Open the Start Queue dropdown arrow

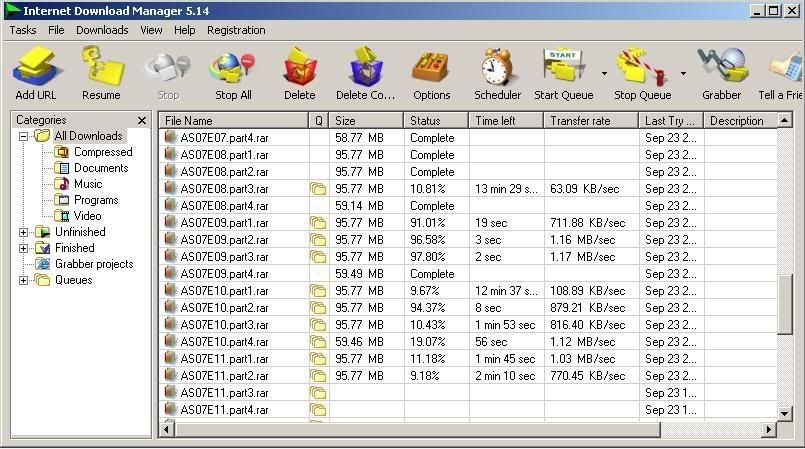point(604,74)
